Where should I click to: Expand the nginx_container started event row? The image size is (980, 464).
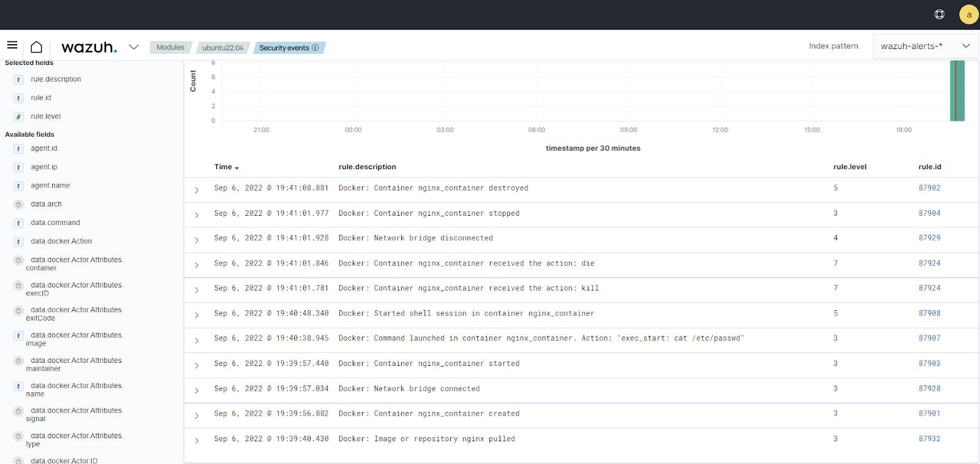[197, 365]
